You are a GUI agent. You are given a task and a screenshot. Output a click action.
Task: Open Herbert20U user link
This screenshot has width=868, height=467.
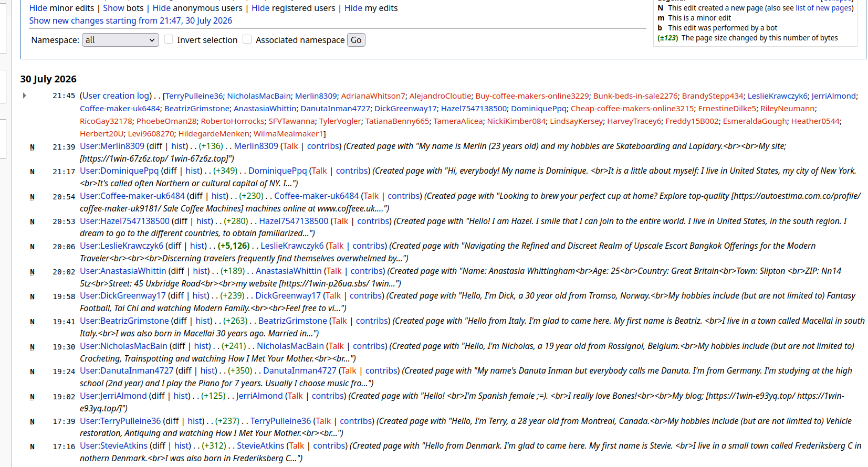pyautogui.click(x=102, y=133)
